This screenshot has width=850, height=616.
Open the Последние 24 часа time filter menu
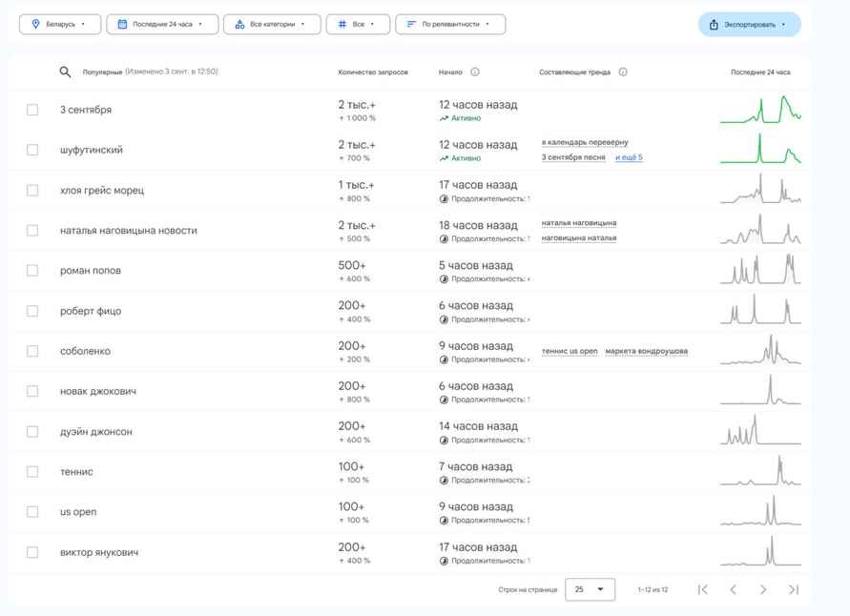coord(164,24)
